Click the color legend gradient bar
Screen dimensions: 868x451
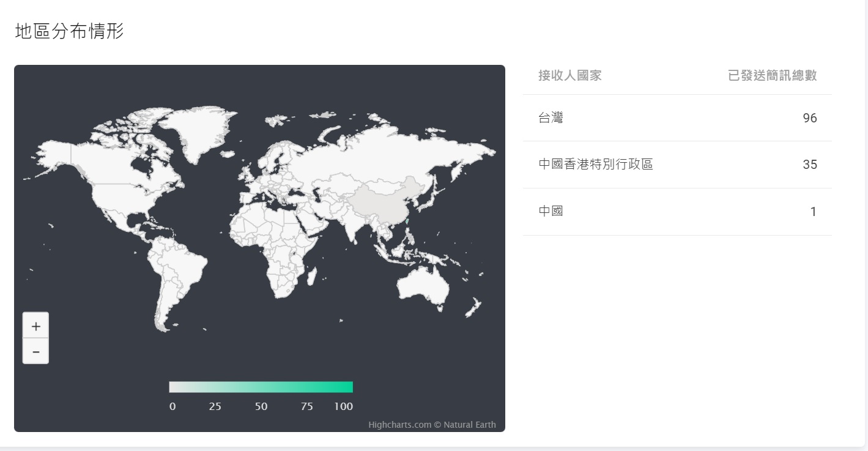coord(261,387)
